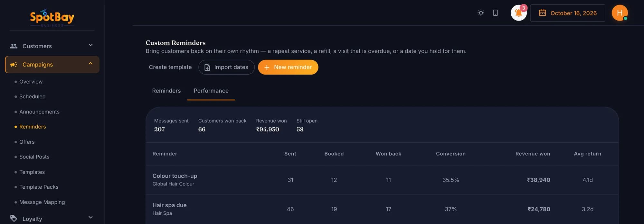Screen dimensions: 644x224
Task: Open the Colour touch-up reminder row
Action: click(382, 180)
